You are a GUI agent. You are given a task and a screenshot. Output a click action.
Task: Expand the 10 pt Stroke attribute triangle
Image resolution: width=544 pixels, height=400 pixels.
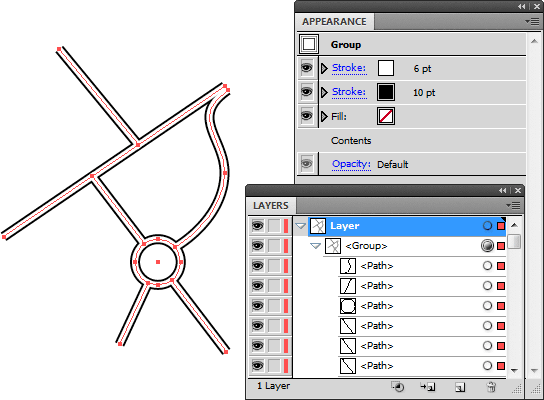click(x=324, y=92)
